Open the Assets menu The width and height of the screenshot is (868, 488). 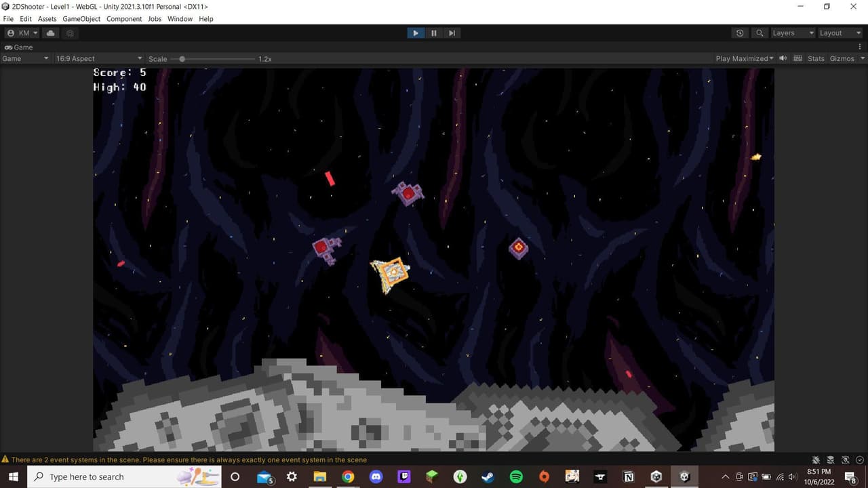pyautogui.click(x=47, y=19)
